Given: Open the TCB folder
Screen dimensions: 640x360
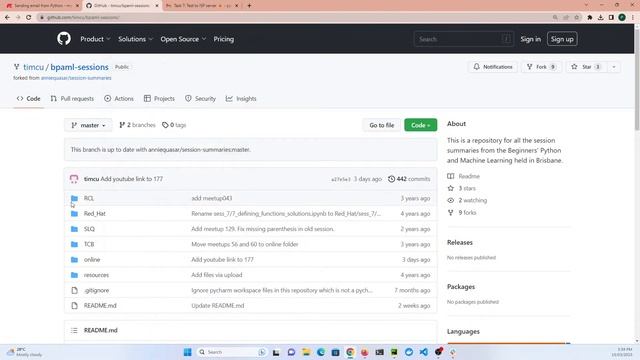Looking at the screenshot, I should pyautogui.click(x=89, y=244).
